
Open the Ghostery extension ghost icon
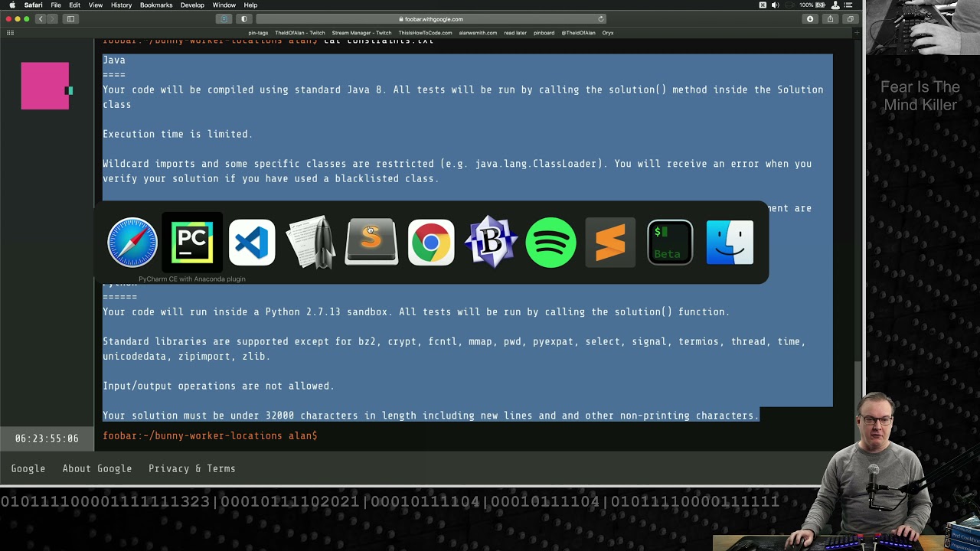pos(224,19)
